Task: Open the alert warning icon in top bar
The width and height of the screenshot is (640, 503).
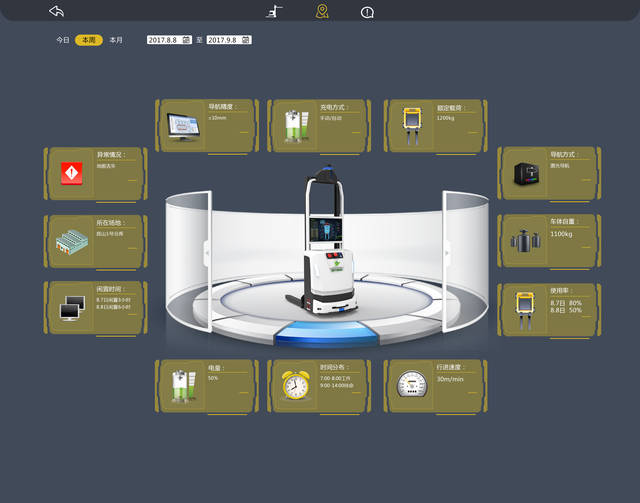Action: [367, 12]
